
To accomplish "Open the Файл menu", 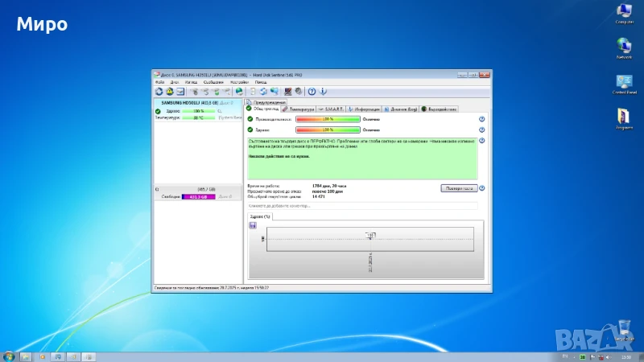I will 159,82.
